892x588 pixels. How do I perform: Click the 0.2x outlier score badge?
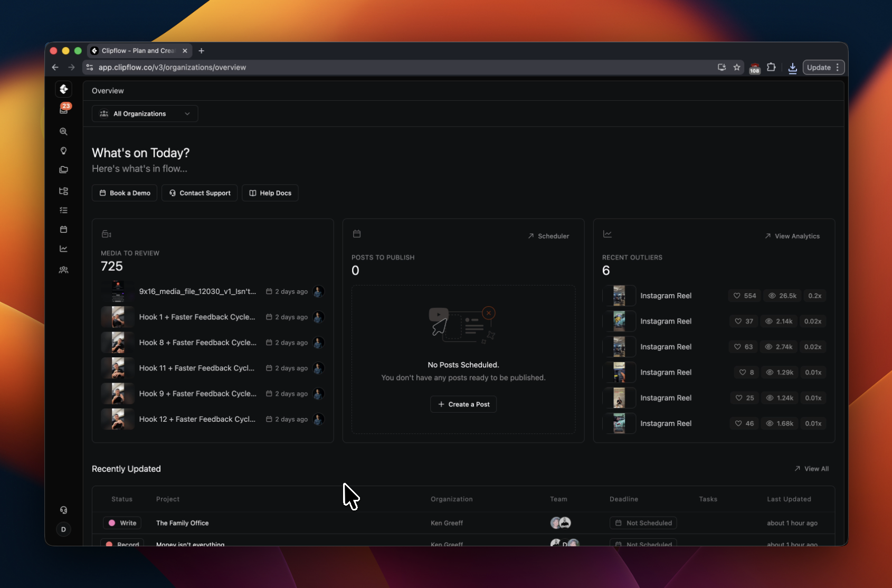815,296
